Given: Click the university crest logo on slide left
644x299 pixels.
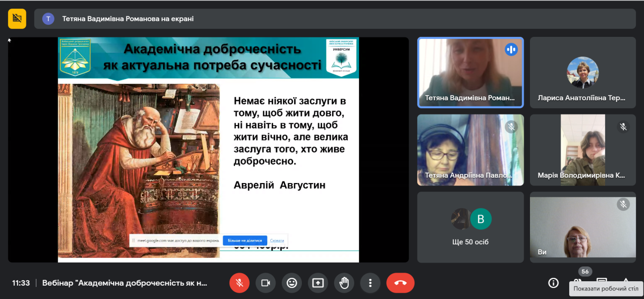Looking at the screenshot, I should pyautogui.click(x=75, y=57).
